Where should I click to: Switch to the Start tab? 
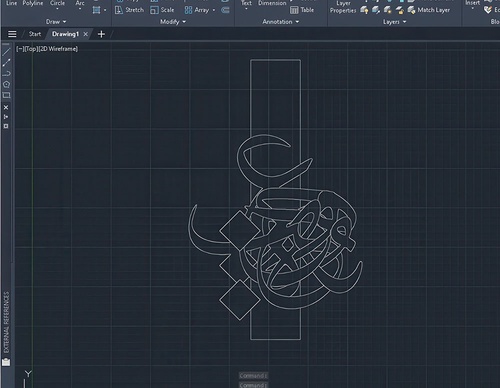pyautogui.click(x=35, y=34)
